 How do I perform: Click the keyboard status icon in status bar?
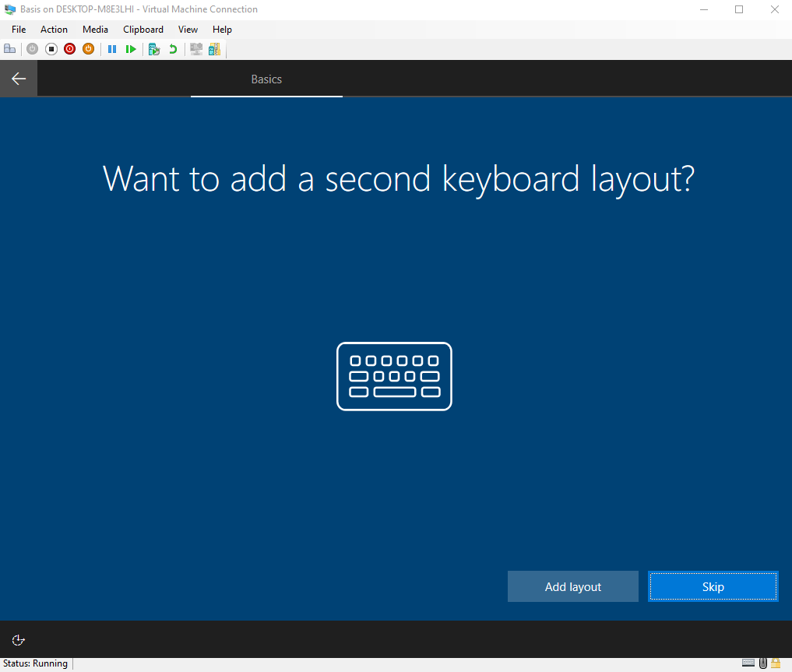748,663
